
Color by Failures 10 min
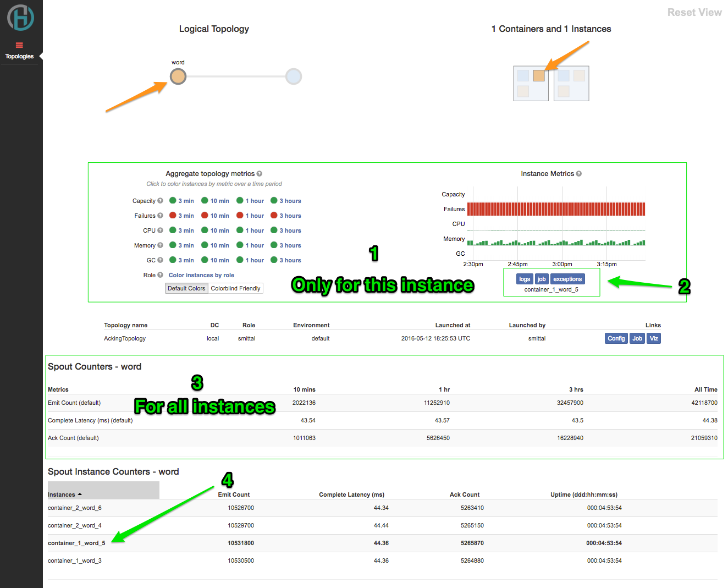215,216
